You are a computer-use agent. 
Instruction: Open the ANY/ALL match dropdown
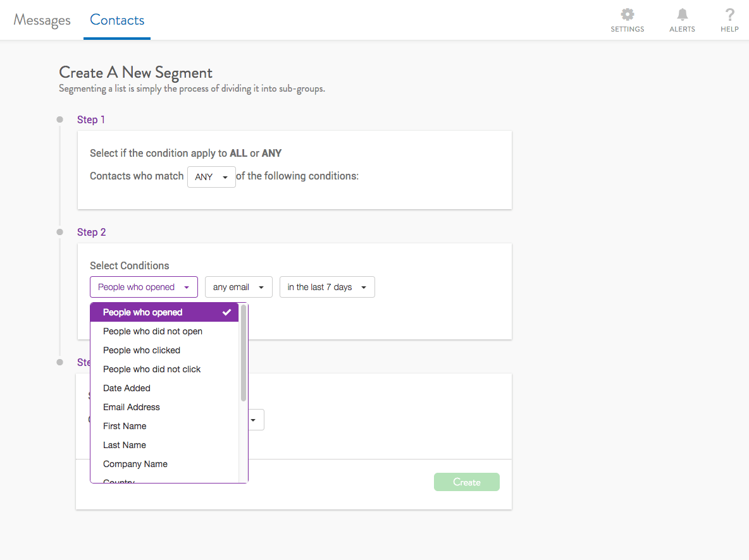click(x=211, y=177)
